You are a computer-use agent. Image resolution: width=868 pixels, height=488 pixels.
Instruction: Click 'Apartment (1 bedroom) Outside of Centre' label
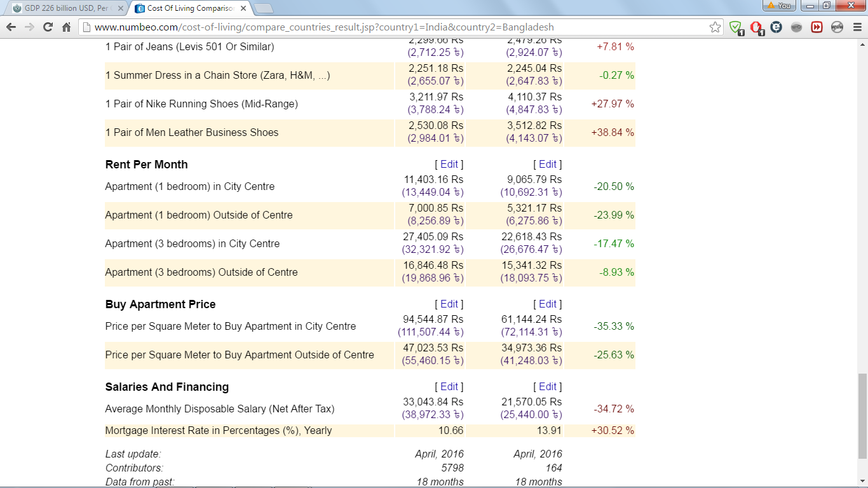click(x=199, y=215)
